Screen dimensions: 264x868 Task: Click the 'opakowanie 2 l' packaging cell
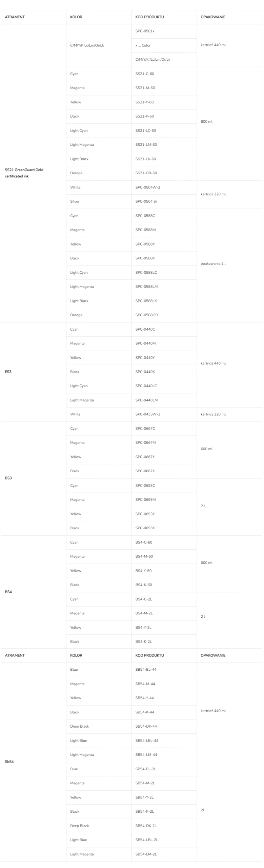coord(213,264)
